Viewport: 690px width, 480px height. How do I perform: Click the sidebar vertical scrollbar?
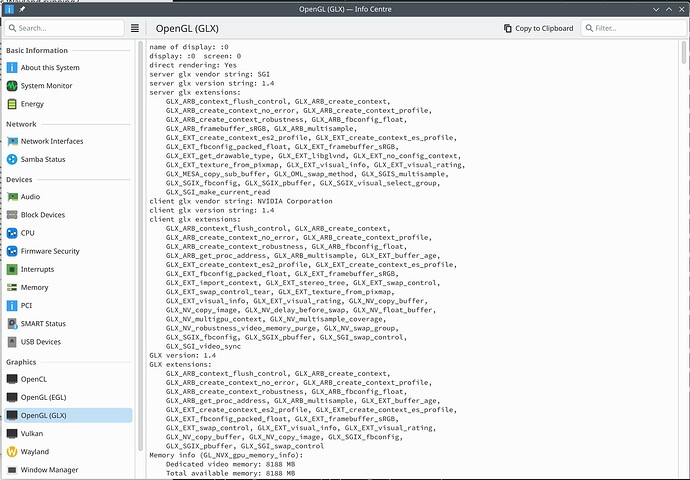[x=140, y=246]
